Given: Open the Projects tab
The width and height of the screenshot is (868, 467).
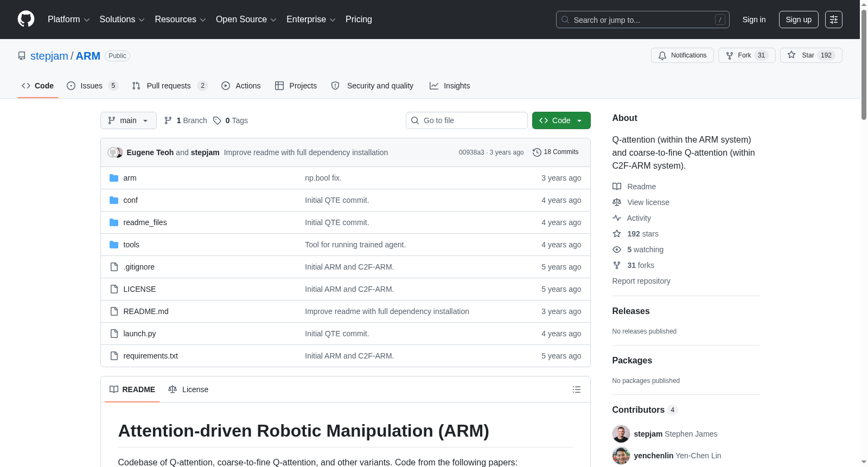Looking at the screenshot, I should pyautogui.click(x=296, y=86).
